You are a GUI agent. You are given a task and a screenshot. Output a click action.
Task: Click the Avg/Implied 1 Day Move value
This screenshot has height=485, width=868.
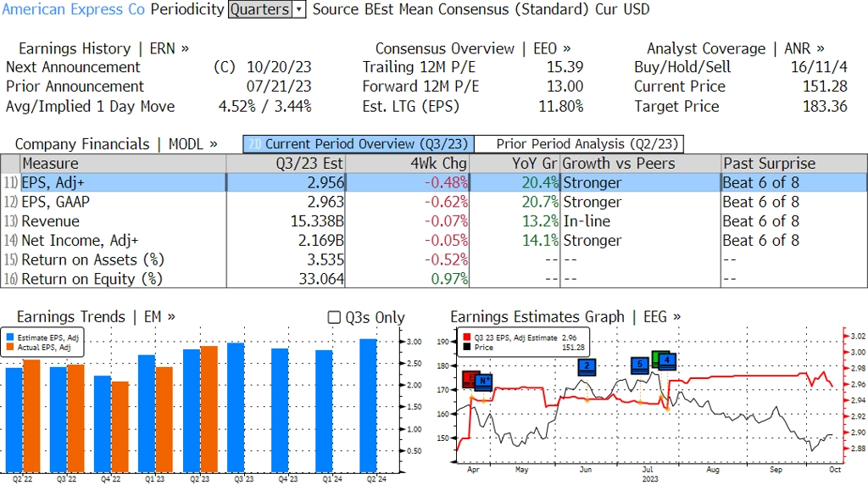click(265, 106)
